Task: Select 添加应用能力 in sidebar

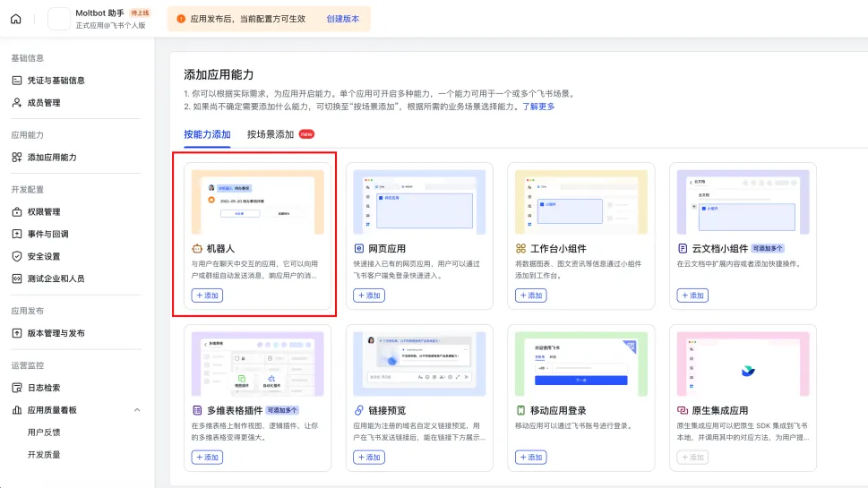Action: click(x=52, y=157)
